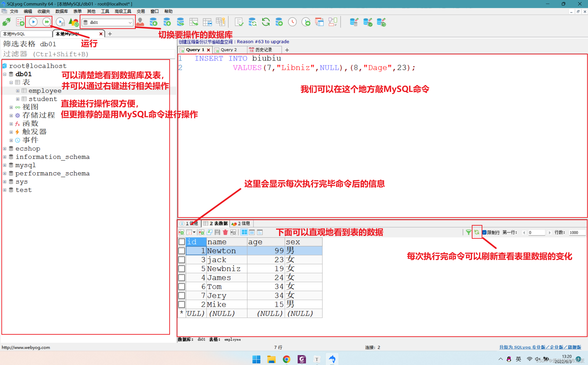Switch to form view icon
This screenshot has height=365, width=588.
pyautogui.click(x=252, y=233)
